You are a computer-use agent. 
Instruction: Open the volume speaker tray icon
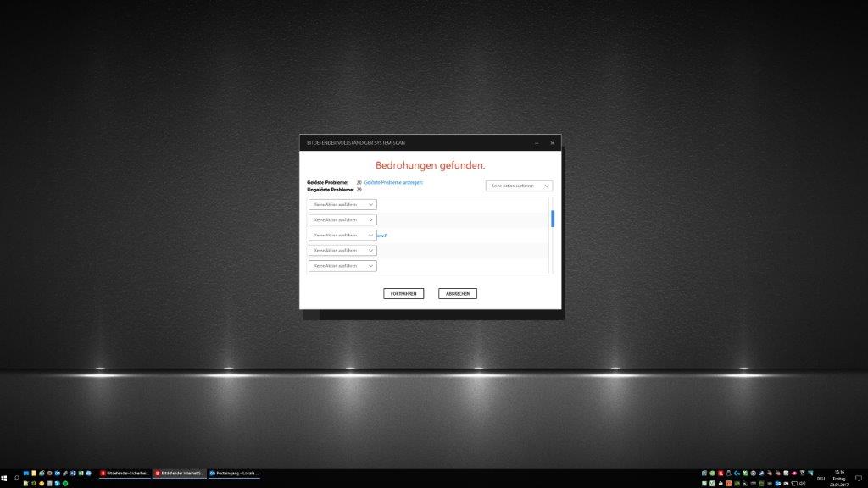tap(803, 484)
